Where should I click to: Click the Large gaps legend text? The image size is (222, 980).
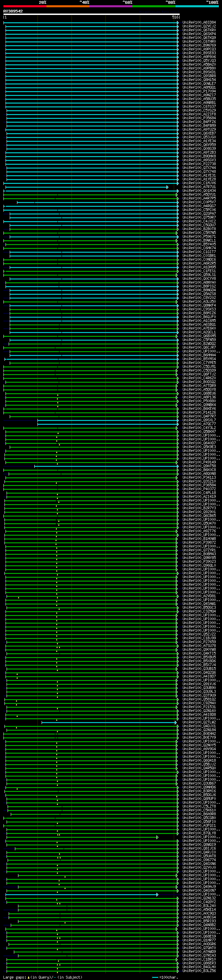[43, 977]
